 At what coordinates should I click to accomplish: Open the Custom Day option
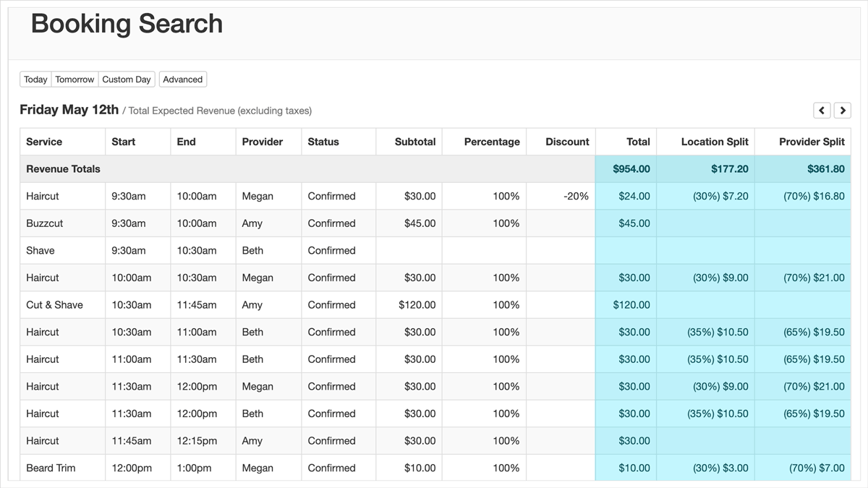127,80
